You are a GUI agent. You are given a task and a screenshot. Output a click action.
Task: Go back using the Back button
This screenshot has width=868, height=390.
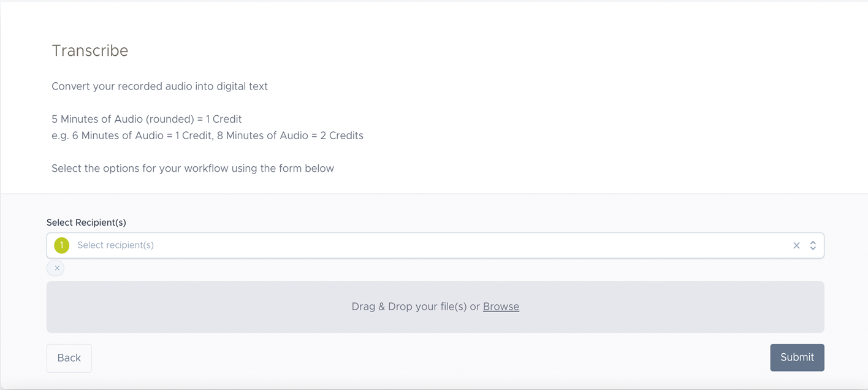coord(69,358)
